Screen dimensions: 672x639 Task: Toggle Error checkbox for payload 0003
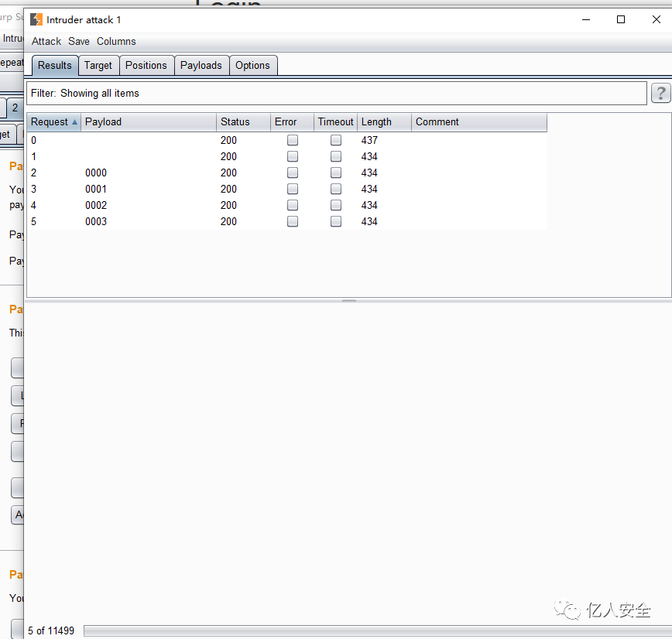click(293, 221)
